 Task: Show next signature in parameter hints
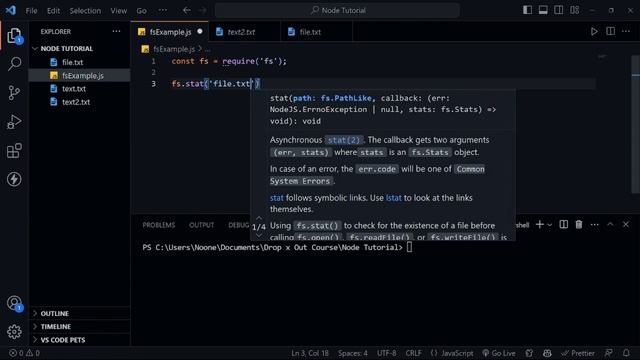tap(259, 236)
